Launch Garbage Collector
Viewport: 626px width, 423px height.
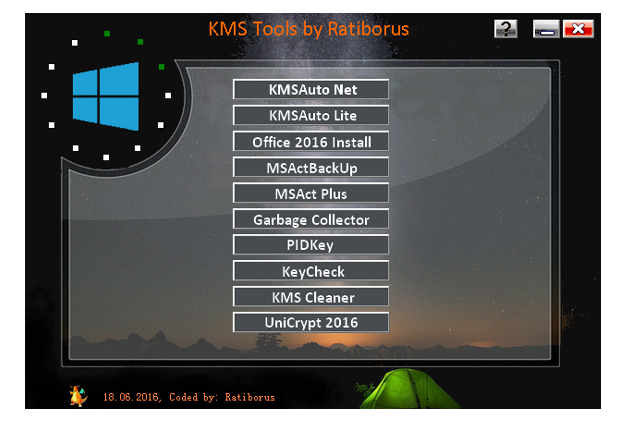pos(311,220)
